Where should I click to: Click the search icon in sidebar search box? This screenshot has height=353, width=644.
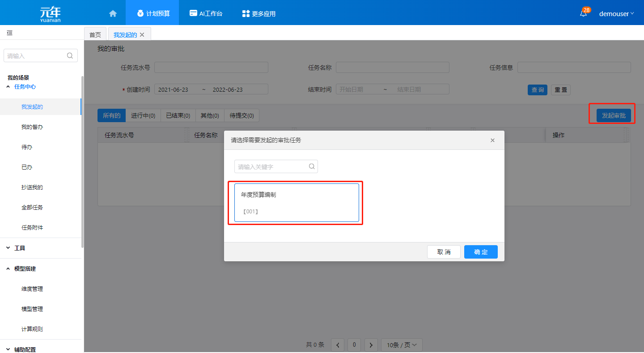coord(70,56)
